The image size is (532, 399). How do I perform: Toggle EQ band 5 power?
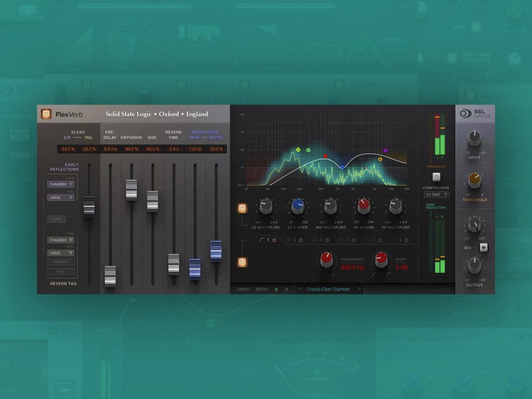click(x=380, y=240)
